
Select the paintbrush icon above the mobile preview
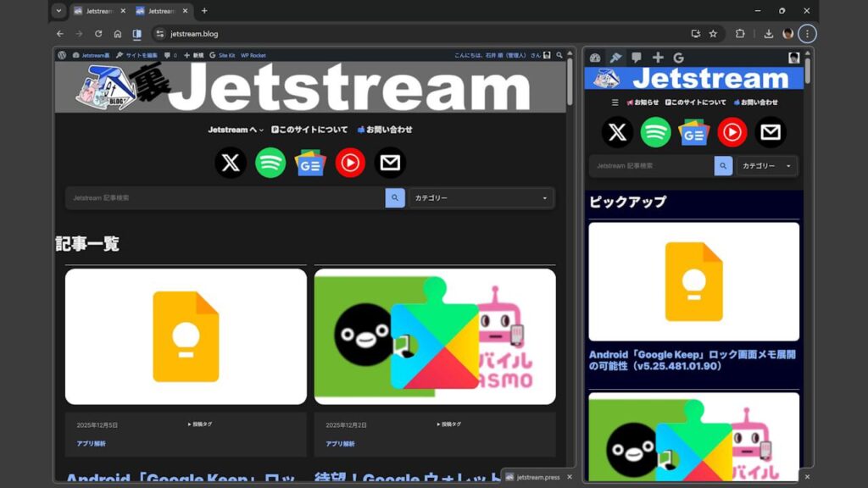615,58
